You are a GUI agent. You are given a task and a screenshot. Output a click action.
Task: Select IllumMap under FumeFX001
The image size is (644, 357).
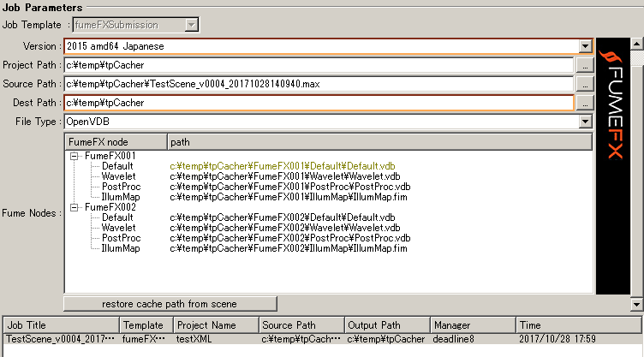tap(121, 197)
